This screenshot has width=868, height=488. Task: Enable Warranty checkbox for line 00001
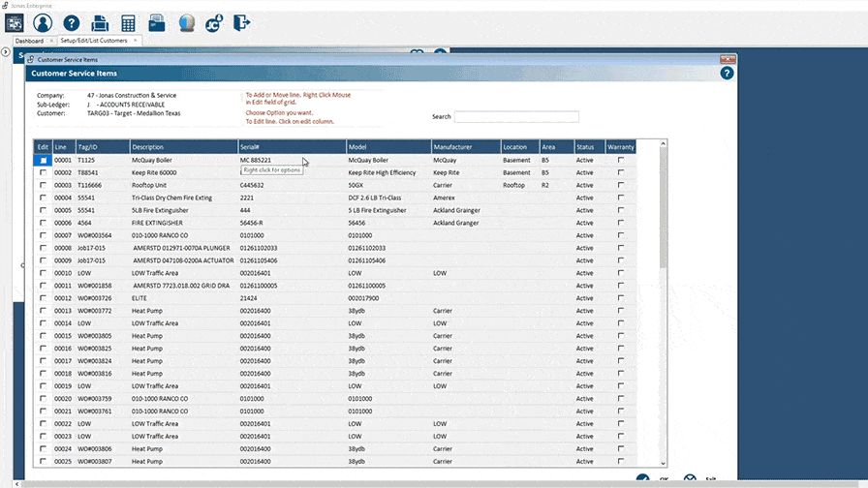pos(621,160)
